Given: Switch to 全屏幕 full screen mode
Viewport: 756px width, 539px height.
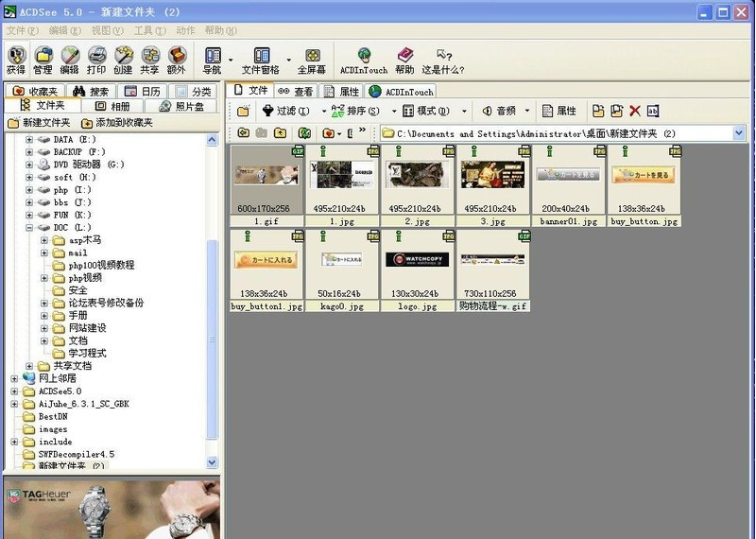Looking at the screenshot, I should coord(312,61).
